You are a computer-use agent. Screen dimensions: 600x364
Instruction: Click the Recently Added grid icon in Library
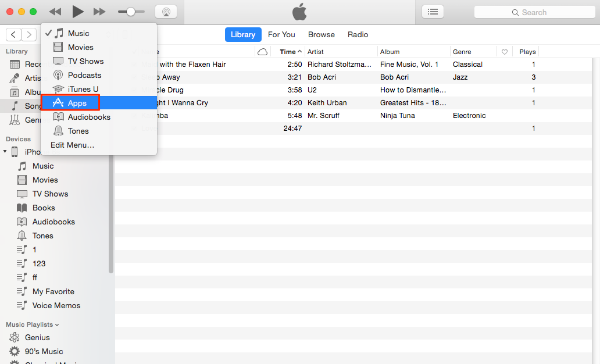15,65
